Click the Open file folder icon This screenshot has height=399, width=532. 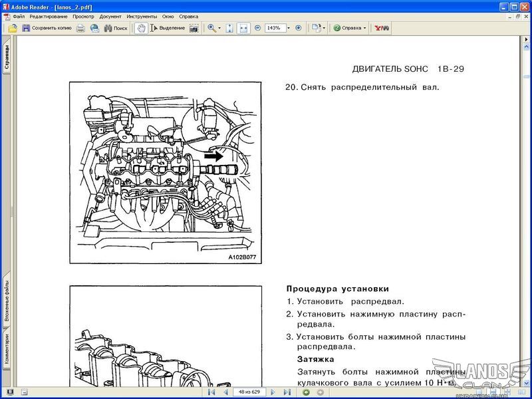coord(13,28)
